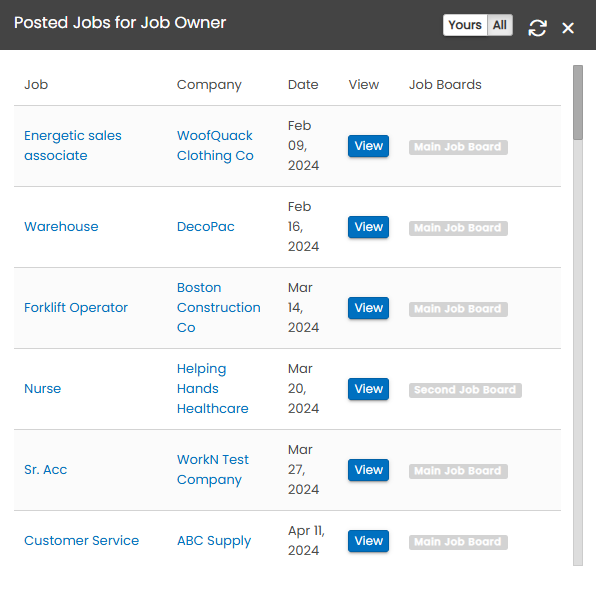This screenshot has width=596, height=596.
Task: Open the Forklift Operator job
Action: coord(76,308)
